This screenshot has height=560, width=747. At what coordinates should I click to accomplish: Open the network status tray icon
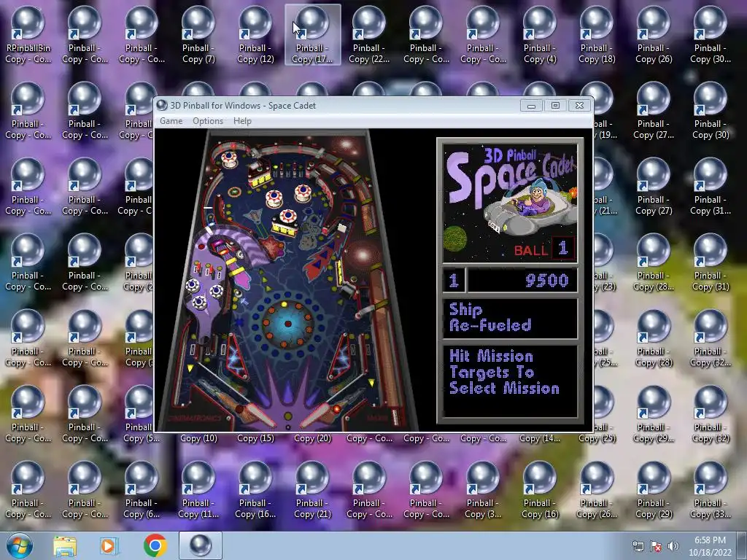coord(638,545)
